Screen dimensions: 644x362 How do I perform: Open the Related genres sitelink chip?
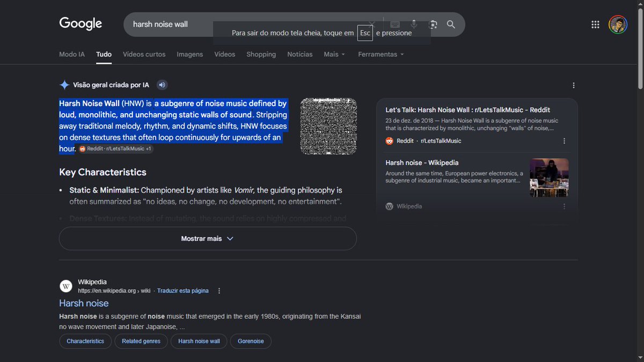click(141, 341)
